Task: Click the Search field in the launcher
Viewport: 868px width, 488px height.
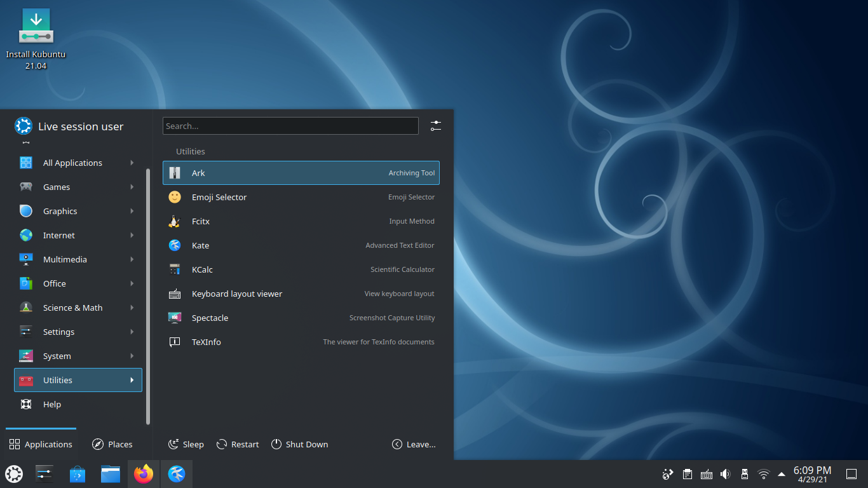Action: (290, 126)
